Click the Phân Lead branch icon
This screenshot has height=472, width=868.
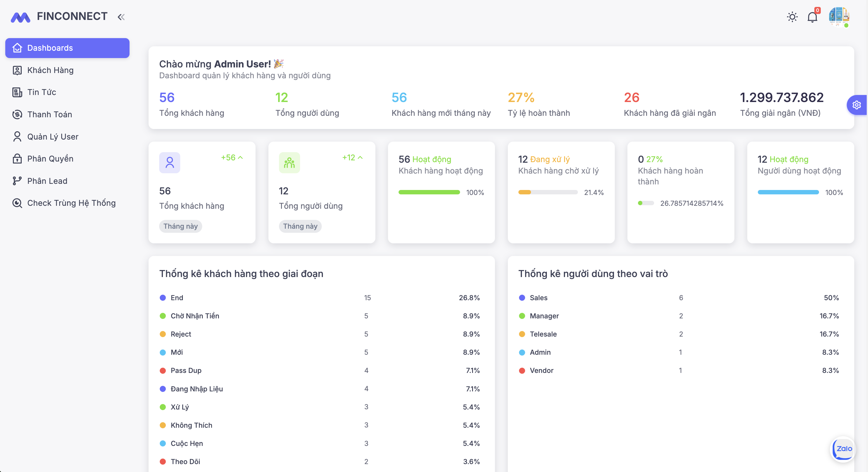pyautogui.click(x=17, y=181)
